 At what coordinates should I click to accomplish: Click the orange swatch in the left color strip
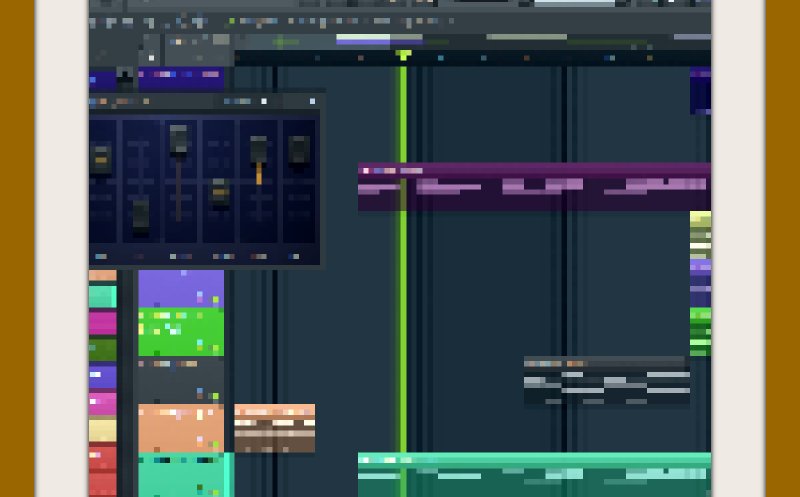click(103, 276)
